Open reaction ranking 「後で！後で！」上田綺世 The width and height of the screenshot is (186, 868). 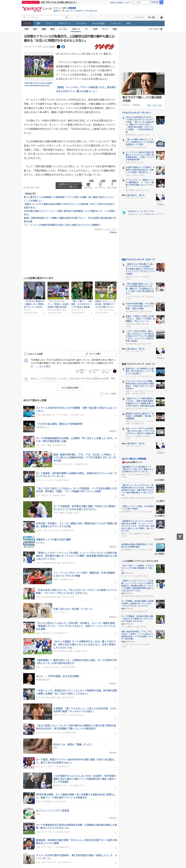point(137,568)
